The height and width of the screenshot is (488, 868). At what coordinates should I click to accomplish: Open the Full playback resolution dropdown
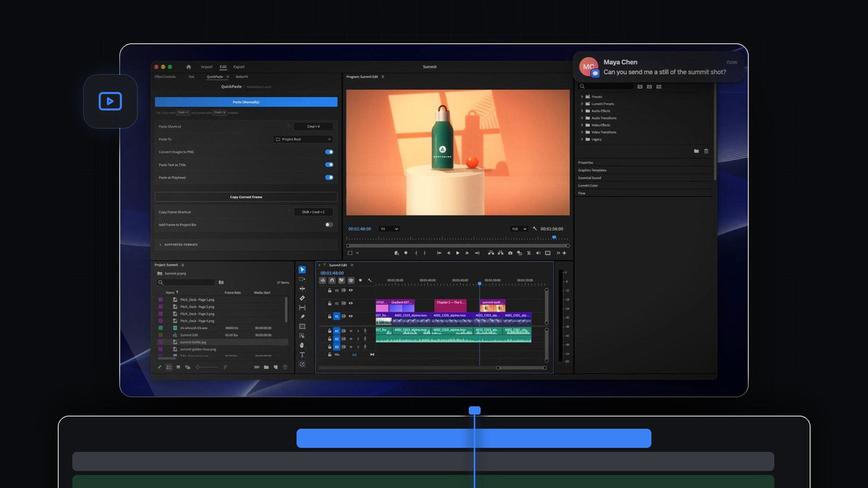(519, 228)
